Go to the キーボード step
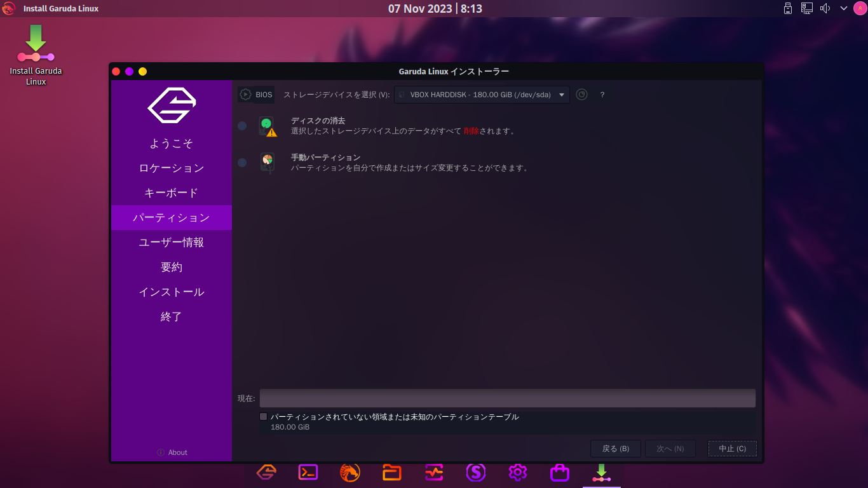The image size is (868, 488). coord(172,193)
